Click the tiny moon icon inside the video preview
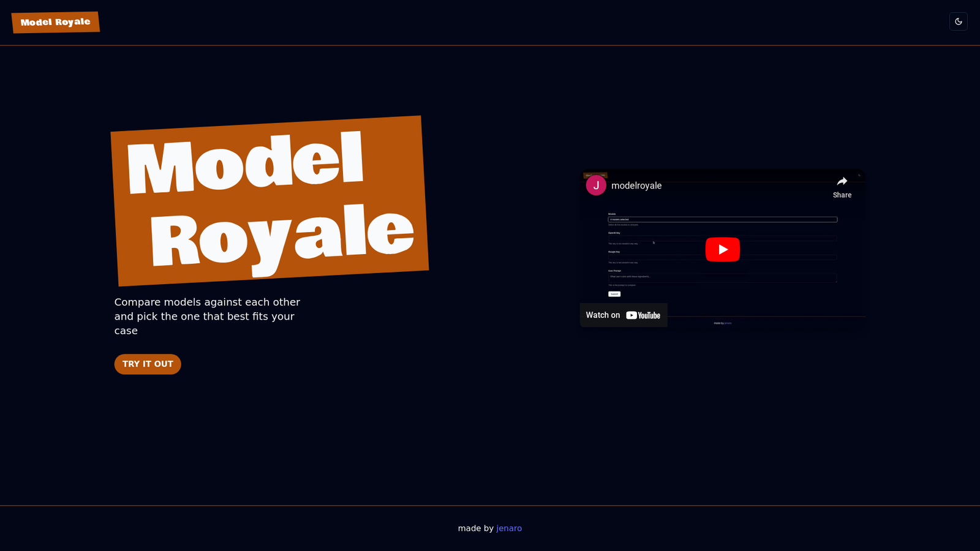This screenshot has width=980, height=551. click(x=859, y=175)
